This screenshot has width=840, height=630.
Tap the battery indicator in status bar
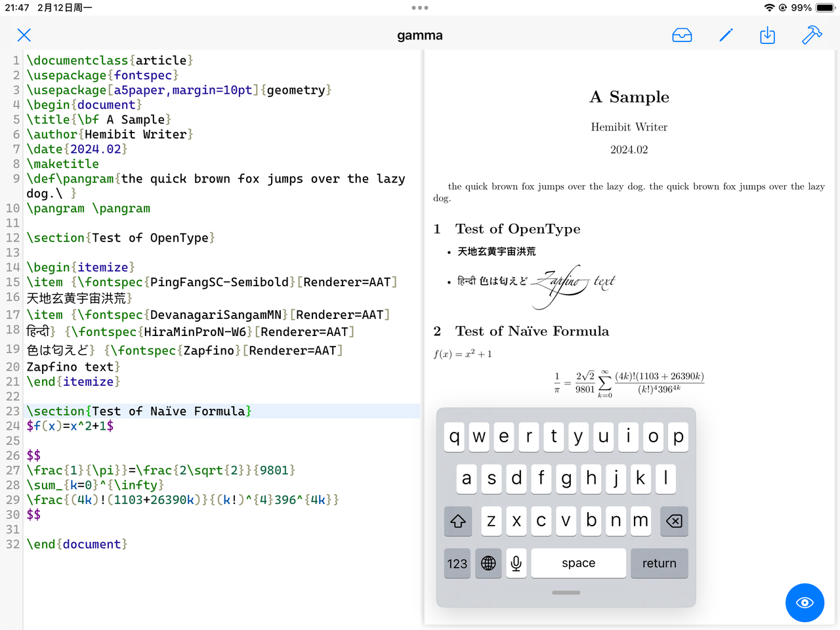pyautogui.click(x=825, y=8)
